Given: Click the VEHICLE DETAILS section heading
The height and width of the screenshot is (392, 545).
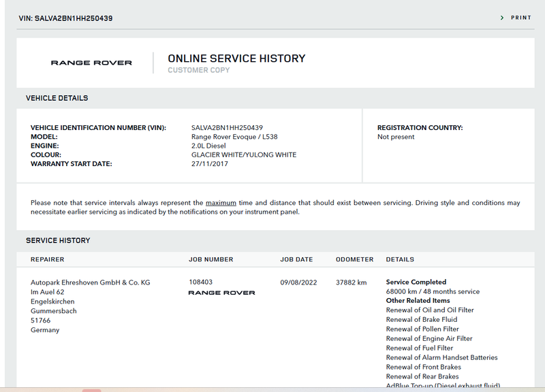Looking at the screenshot, I should 57,98.
